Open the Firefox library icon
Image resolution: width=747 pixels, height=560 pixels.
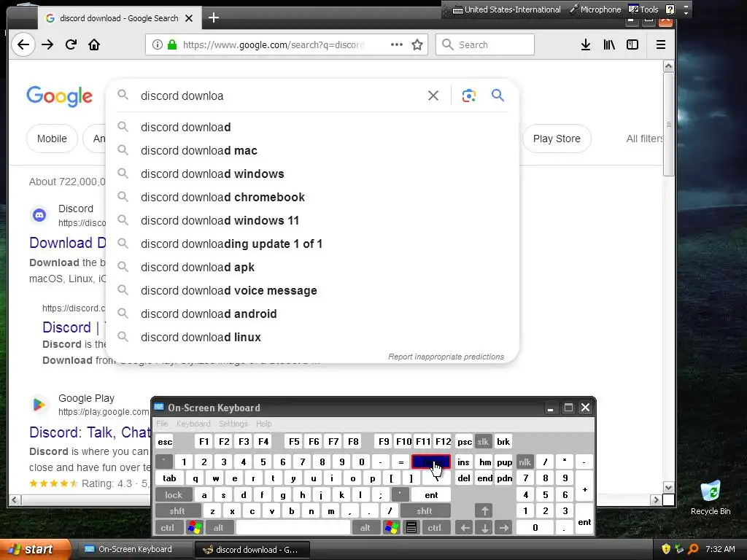609,44
